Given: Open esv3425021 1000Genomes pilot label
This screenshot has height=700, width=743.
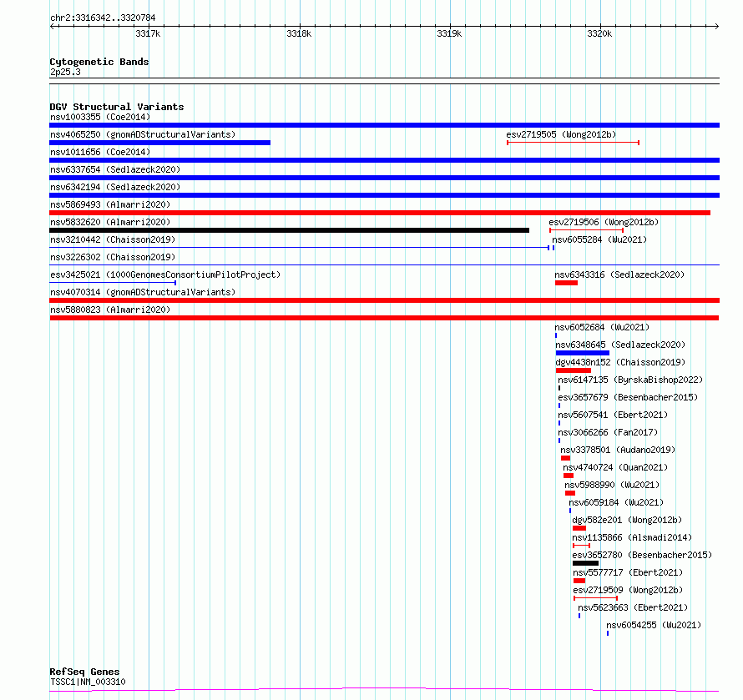Looking at the screenshot, I should (165, 274).
